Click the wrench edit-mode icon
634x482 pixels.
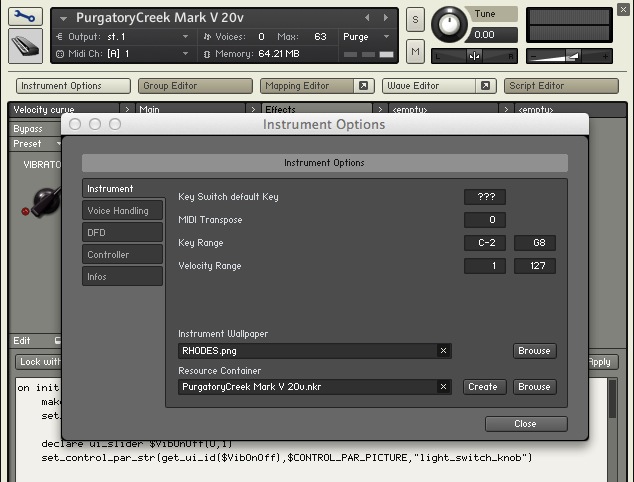point(25,17)
